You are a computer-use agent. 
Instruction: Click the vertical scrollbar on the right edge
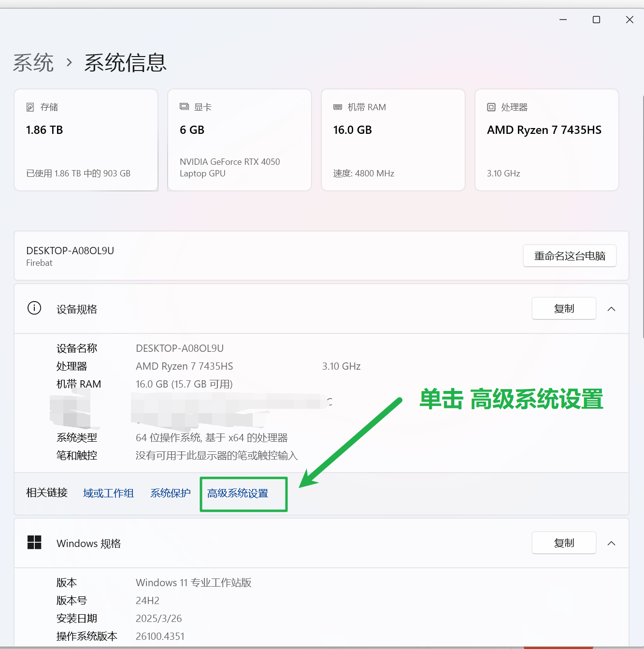(x=642, y=217)
